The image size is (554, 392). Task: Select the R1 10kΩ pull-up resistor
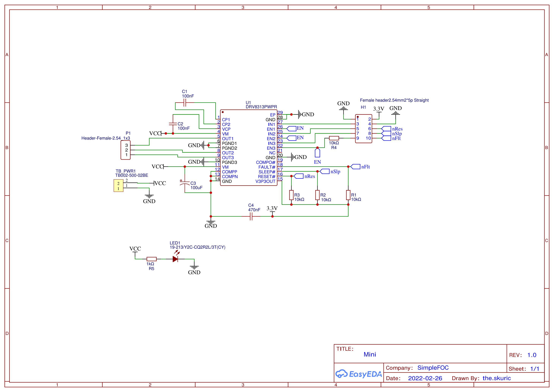tap(348, 195)
